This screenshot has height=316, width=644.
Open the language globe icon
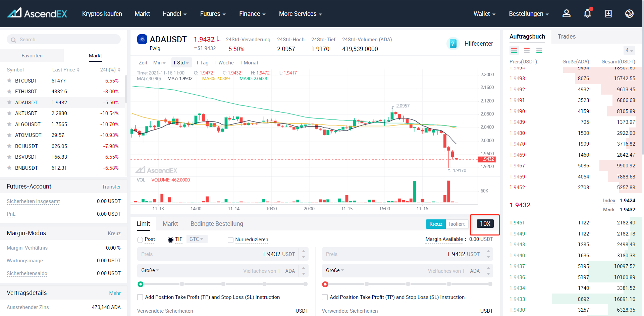pos(629,13)
